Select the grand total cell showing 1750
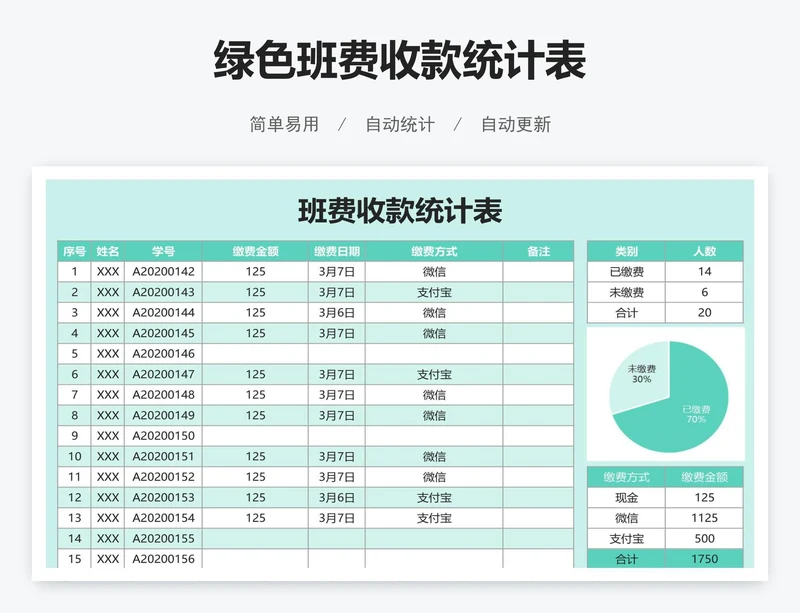Screen dimensions: 800x613 coord(705,558)
